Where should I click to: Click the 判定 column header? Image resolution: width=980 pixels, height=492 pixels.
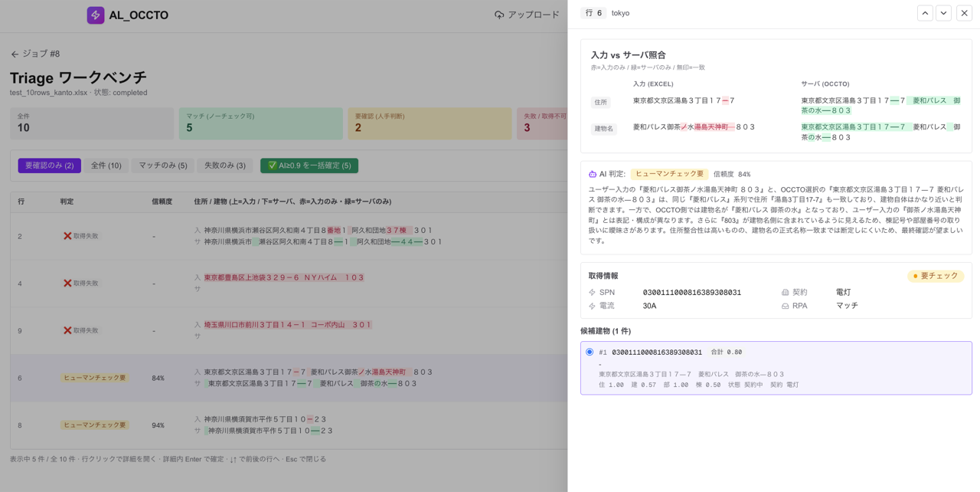[x=67, y=202]
